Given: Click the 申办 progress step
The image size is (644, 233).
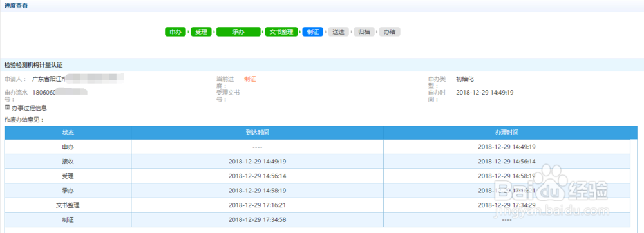Looking at the screenshot, I should [175, 32].
